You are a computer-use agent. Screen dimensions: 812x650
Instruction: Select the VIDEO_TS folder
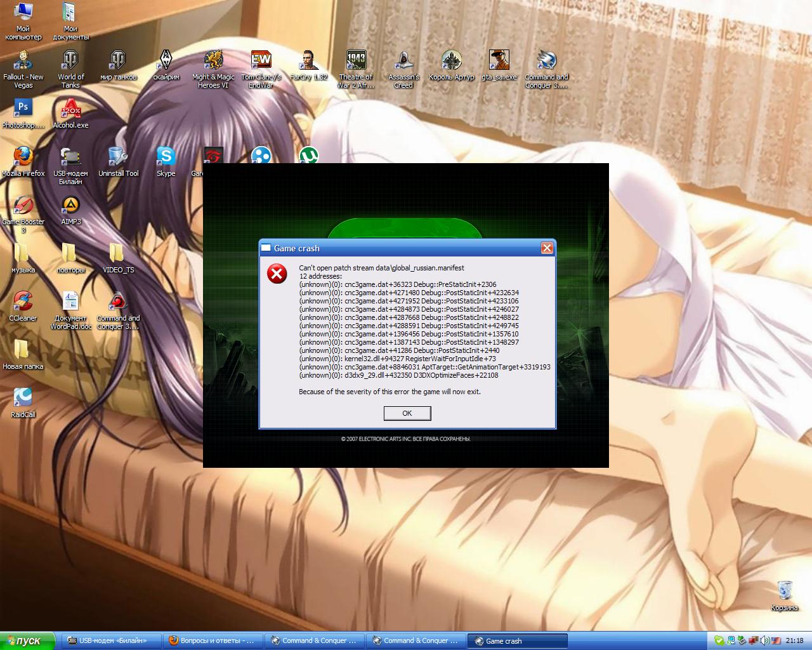coord(118,258)
